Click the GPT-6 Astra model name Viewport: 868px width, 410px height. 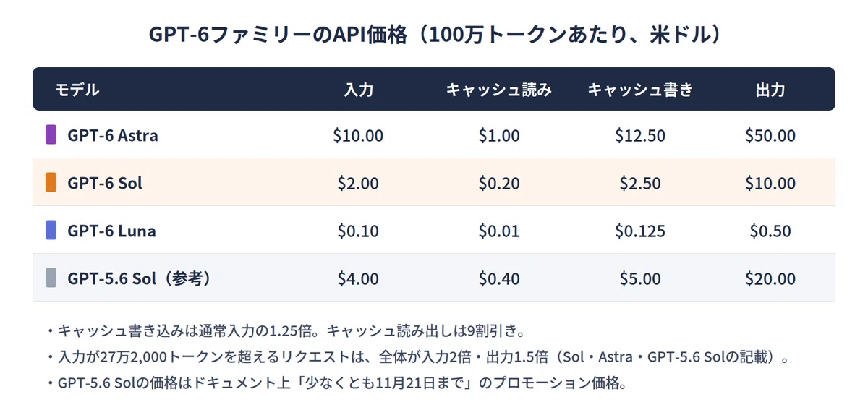tap(113, 135)
